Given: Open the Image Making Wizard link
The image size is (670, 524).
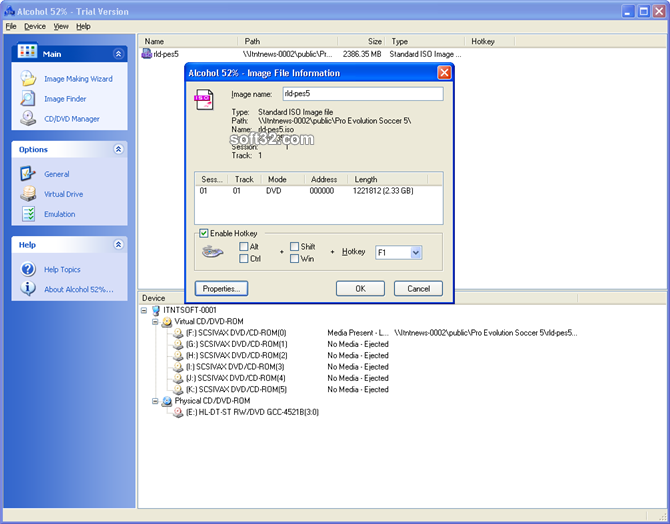Looking at the screenshot, I should point(78,79).
